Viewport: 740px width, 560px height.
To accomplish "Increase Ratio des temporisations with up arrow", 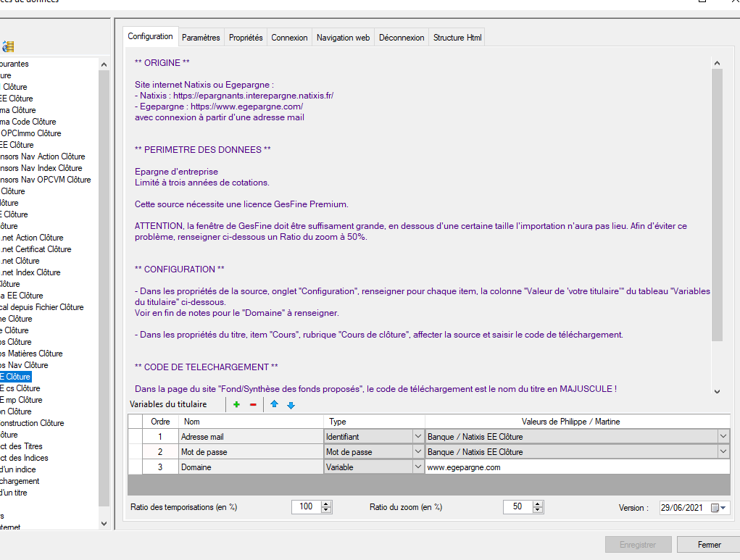I will tap(326, 504).
